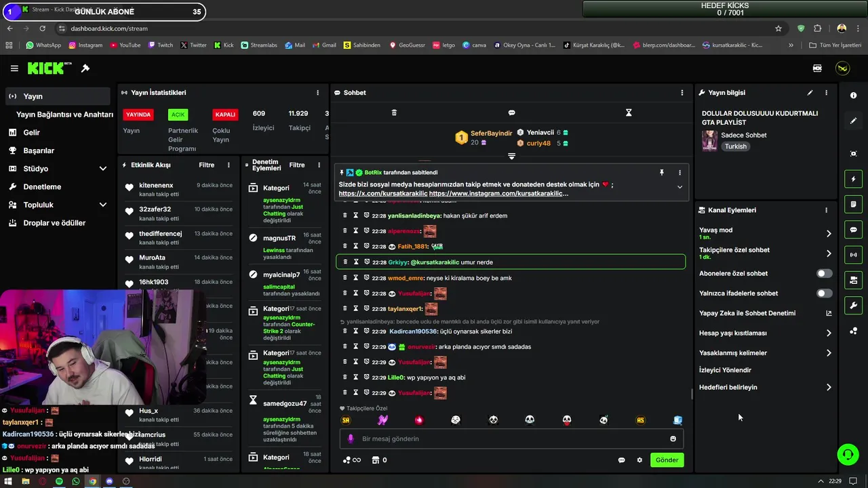This screenshot has height=488, width=868.
Task: Click the green Gönder button
Action: pos(667,460)
